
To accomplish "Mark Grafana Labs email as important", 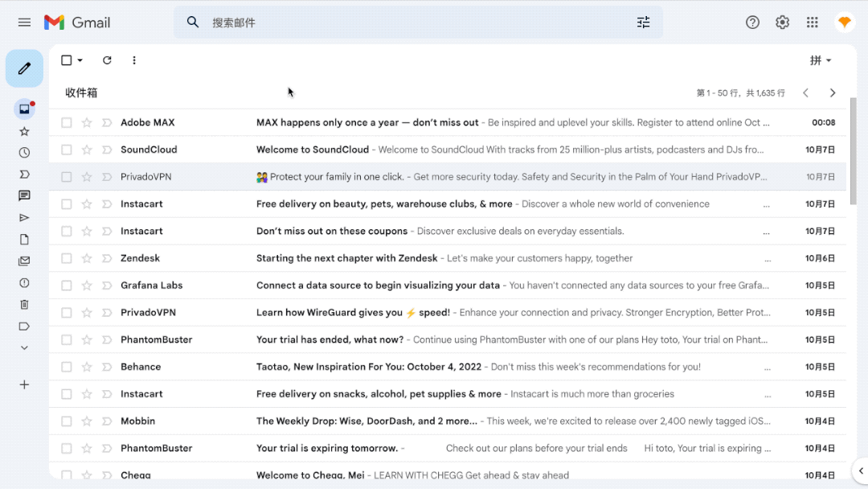I will coord(107,286).
